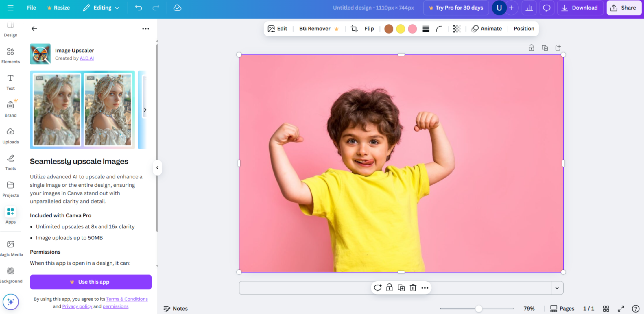This screenshot has width=644, height=314.
Task: Click the Use this app button
Action: click(x=91, y=282)
